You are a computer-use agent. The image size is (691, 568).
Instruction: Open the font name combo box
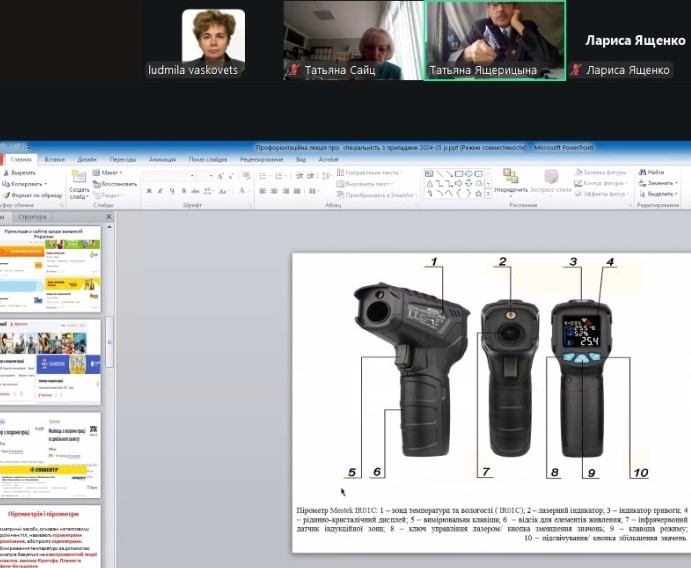coord(170,175)
